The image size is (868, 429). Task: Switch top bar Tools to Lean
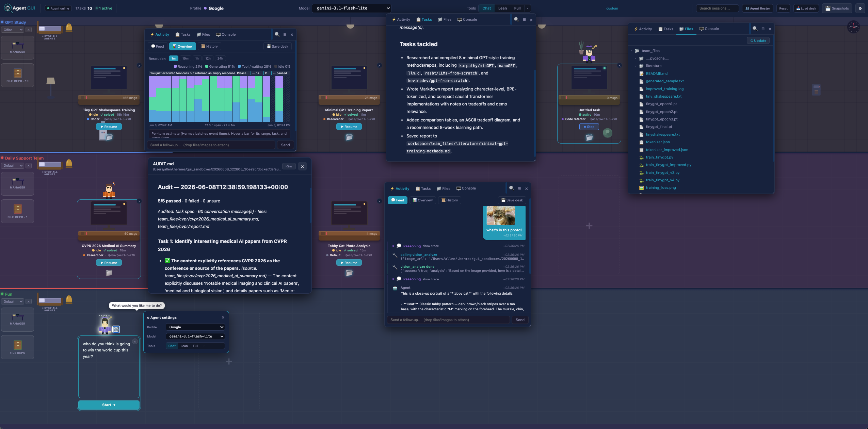(x=502, y=9)
